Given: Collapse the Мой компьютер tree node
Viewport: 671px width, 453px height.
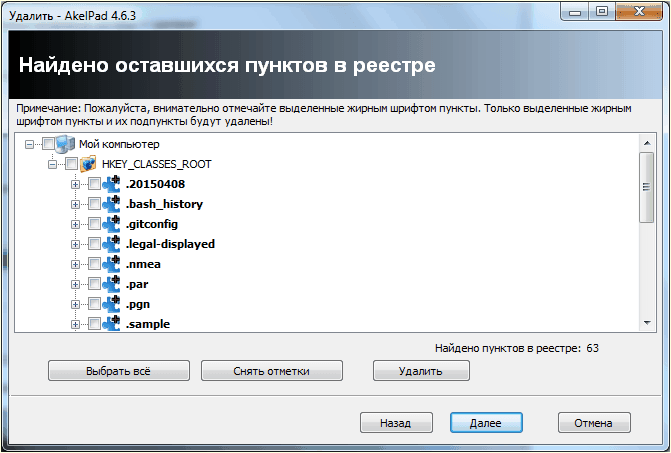Looking at the screenshot, I should pyautogui.click(x=29, y=144).
